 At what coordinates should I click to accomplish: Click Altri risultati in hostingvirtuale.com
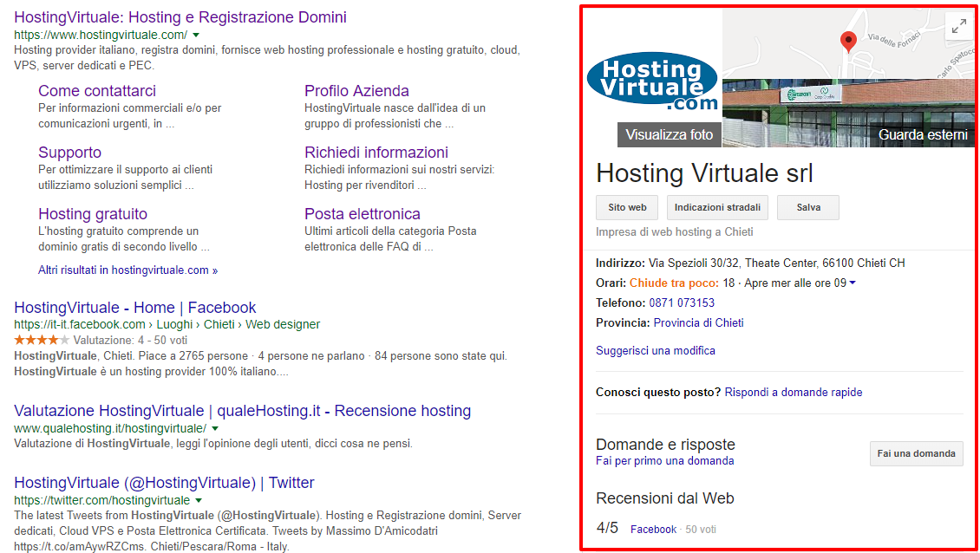coord(127,270)
